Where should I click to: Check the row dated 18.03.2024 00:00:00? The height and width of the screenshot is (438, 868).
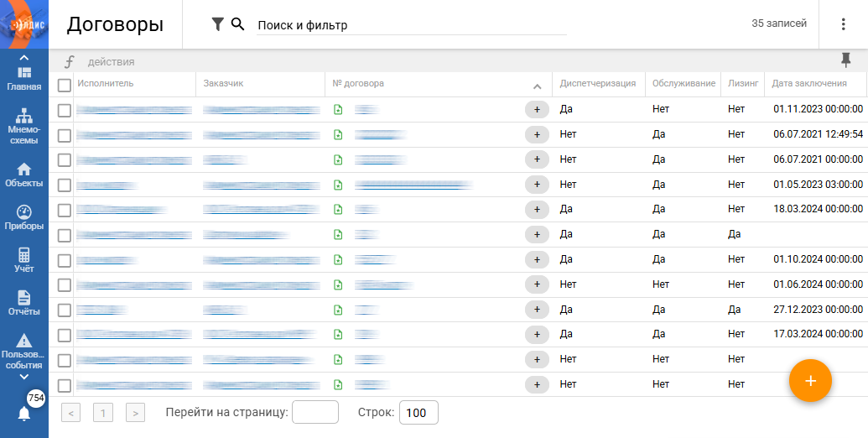click(x=65, y=210)
